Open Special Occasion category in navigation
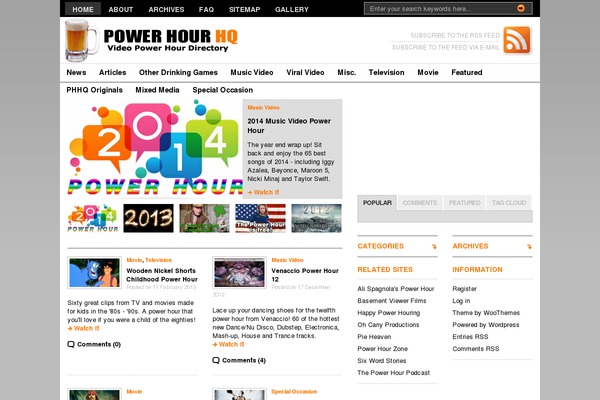The image size is (600, 400). pyautogui.click(x=223, y=90)
